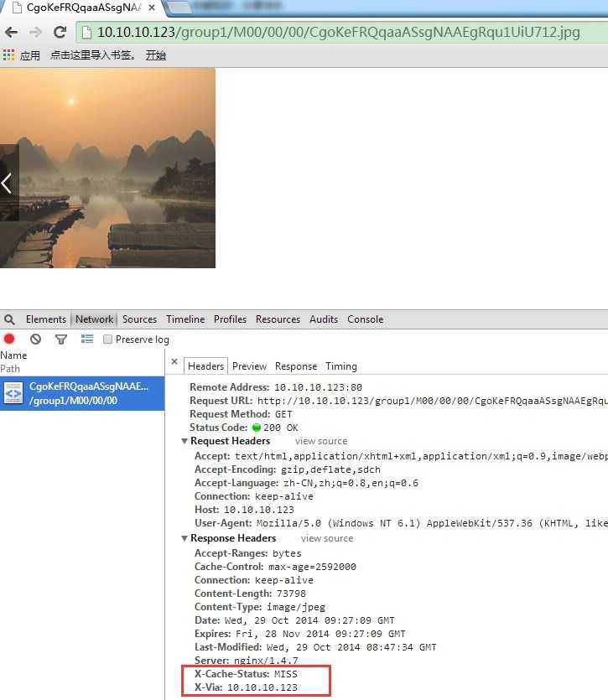Click the address bar URL field
The image size is (608, 700).
click(342, 32)
